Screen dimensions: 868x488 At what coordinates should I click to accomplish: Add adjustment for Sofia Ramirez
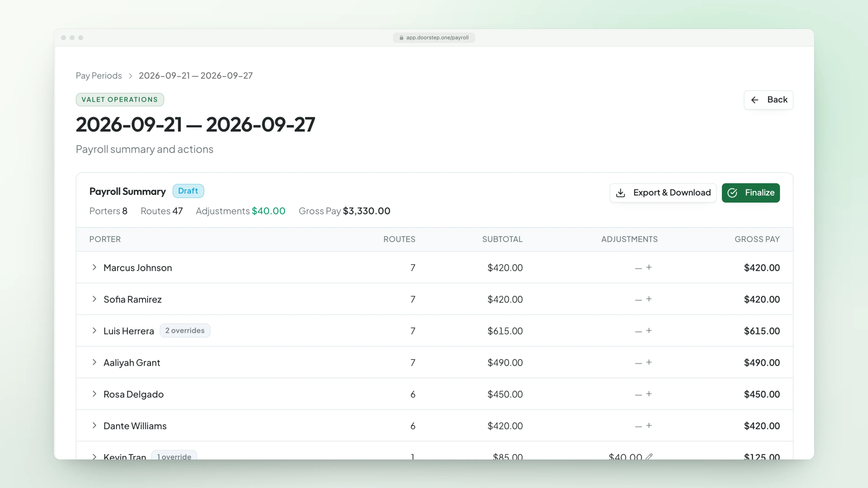[649, 299]
